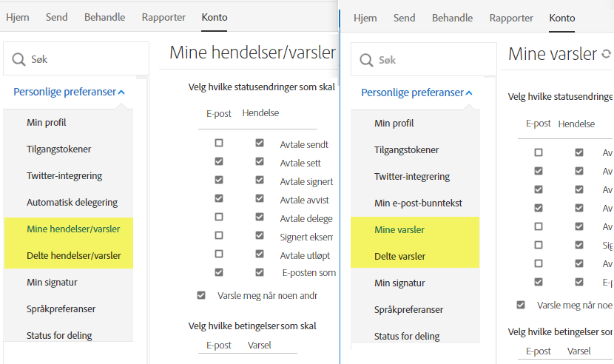
Task: Open the Rapporter tab in left navigation bar
Action: 163,17
